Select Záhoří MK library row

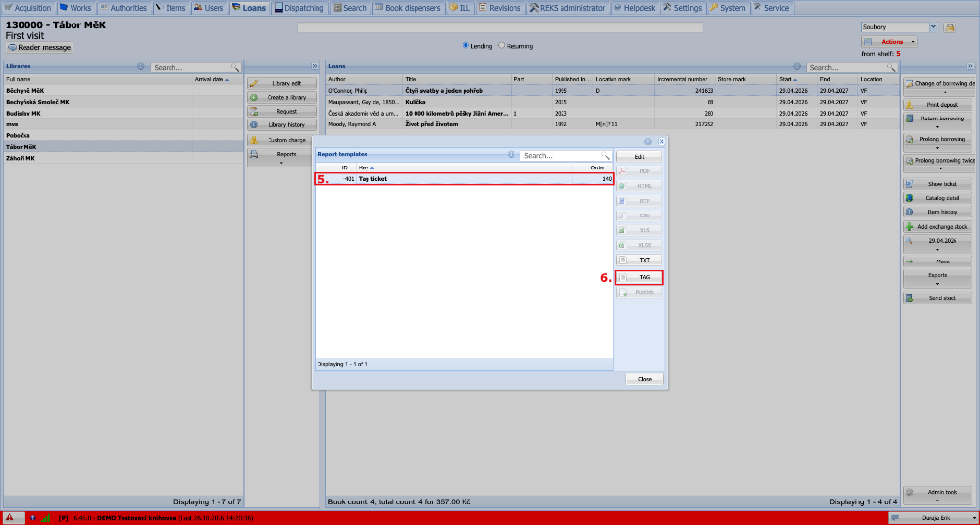(123, 158)
